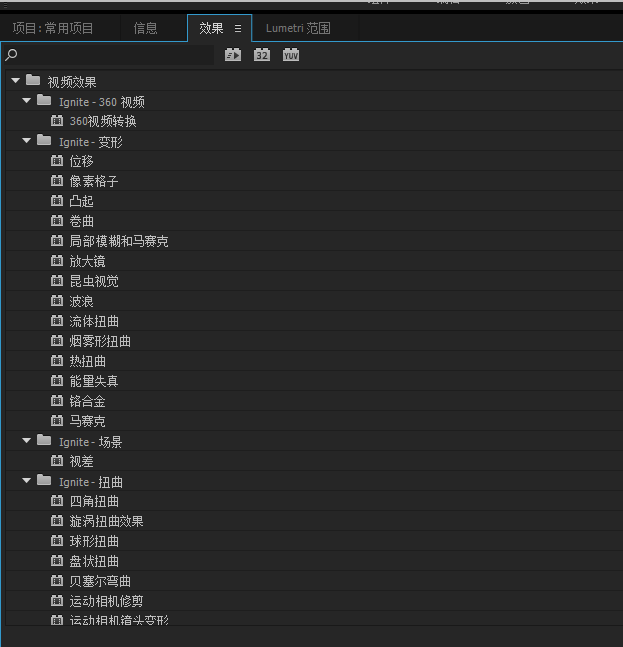
Task: Switch to the 信息 tab
Action: pos(145,28)
